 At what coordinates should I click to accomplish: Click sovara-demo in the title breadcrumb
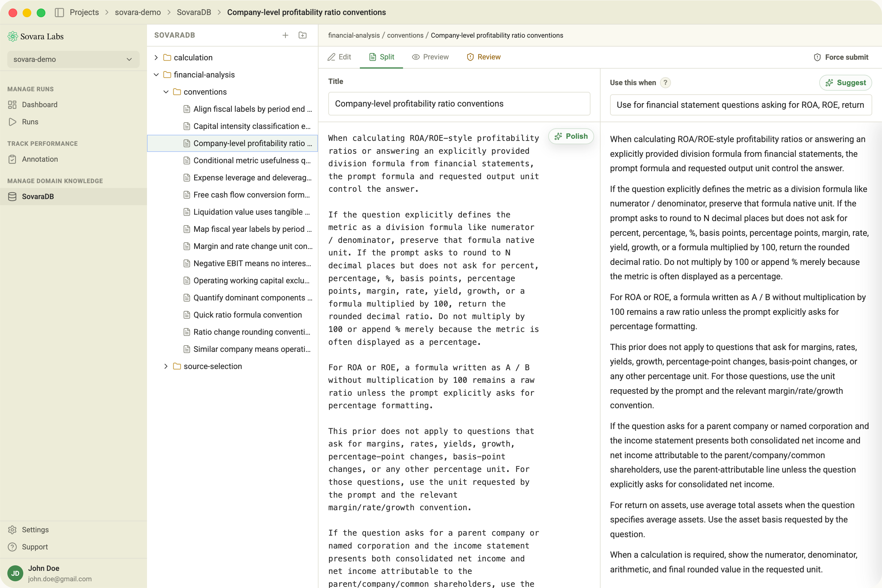(x=138, y=12)
